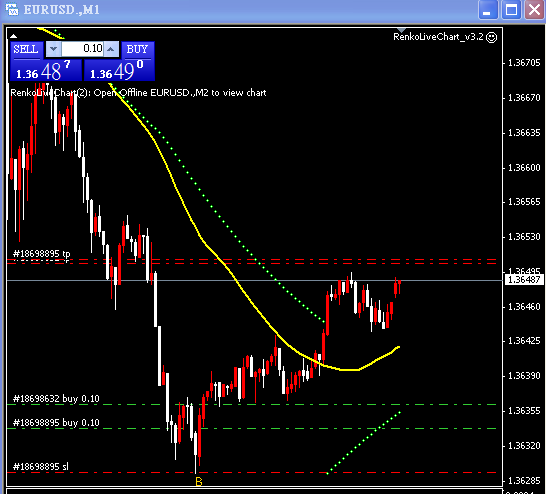Viewport: 546px width, 494px height.
Task: Decrease lot volume with the down arrow
Action: click(x=53, y=49)
